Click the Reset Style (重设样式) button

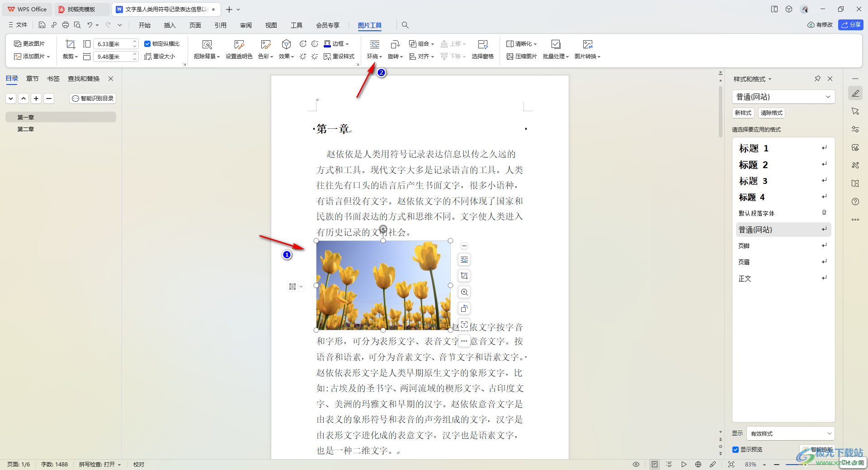tap(339, 56)
